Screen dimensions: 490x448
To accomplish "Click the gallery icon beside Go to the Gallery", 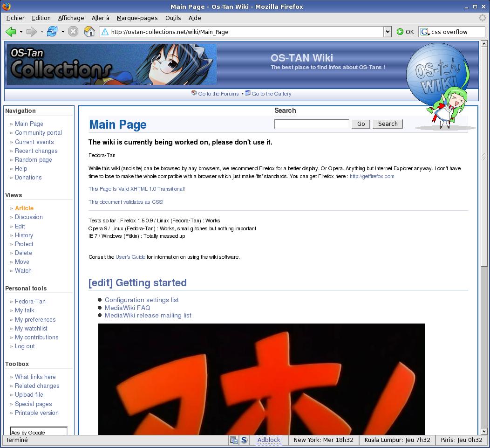I will tap(248, 93).
